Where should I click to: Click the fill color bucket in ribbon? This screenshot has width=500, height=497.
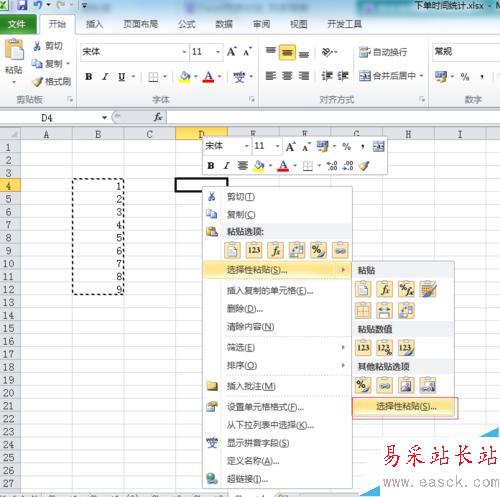(185, 77)
